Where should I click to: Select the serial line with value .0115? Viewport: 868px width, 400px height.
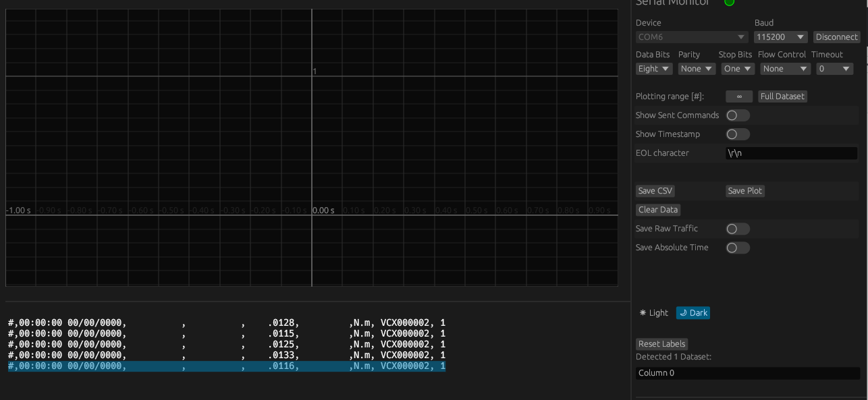pyautogui.click(x=227, y=334)
